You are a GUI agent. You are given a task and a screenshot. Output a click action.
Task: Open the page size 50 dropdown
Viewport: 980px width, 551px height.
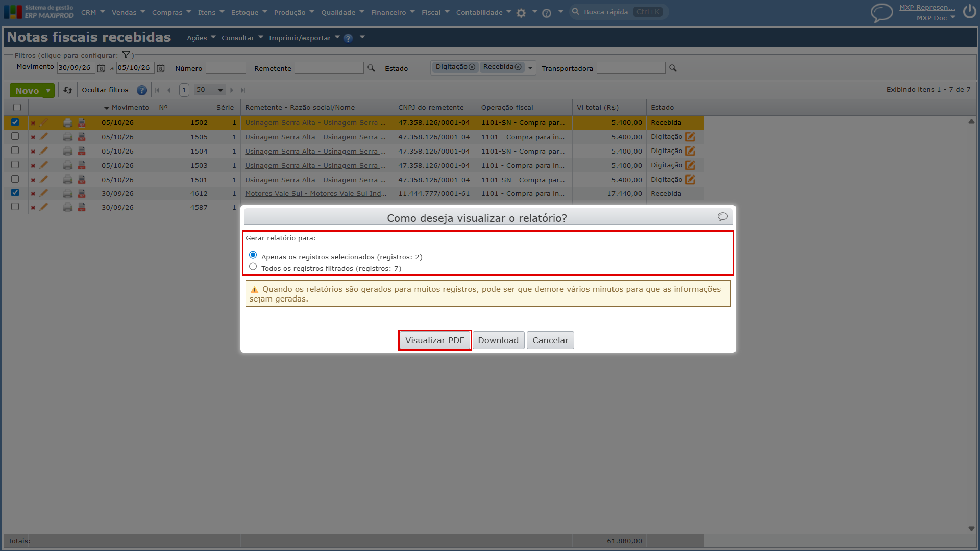pos(210,90)
